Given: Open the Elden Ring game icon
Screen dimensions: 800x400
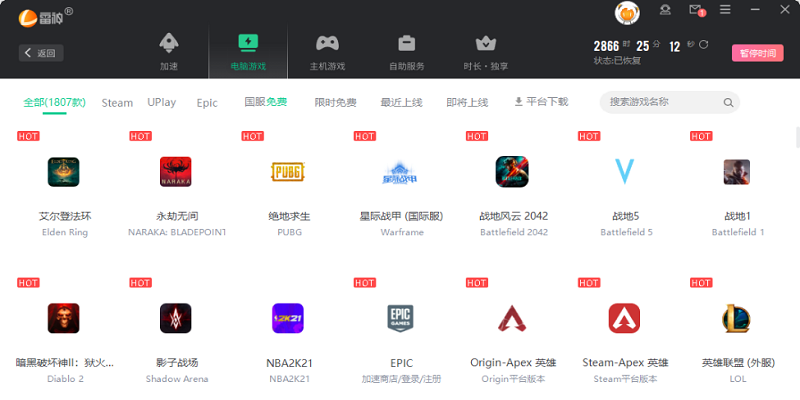Looking at the screenshot, I should [x=64, y=172].
